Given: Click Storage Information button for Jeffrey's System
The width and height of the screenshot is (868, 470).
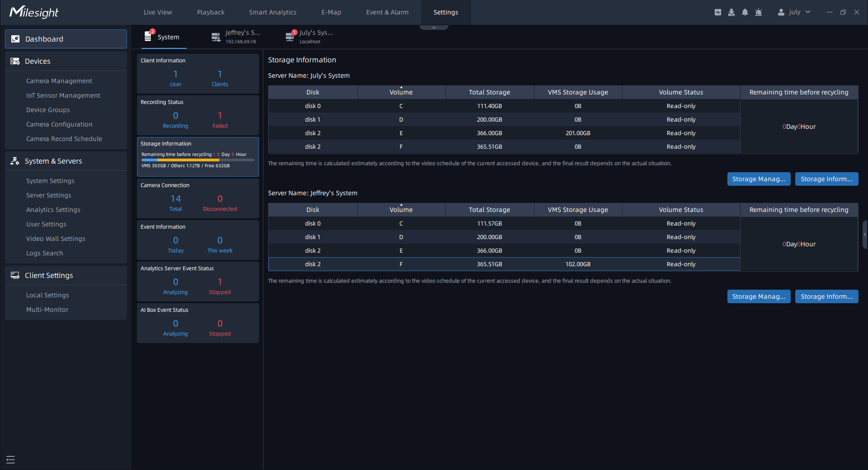Looking at the screenshot, I should (826, 296).
